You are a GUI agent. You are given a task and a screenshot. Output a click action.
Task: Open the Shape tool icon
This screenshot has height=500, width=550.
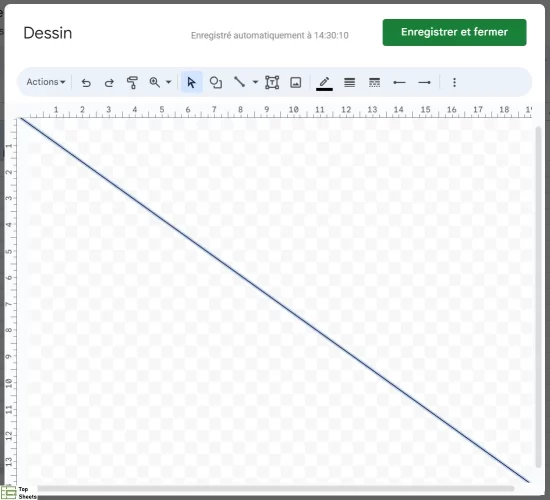click(216, 82)
